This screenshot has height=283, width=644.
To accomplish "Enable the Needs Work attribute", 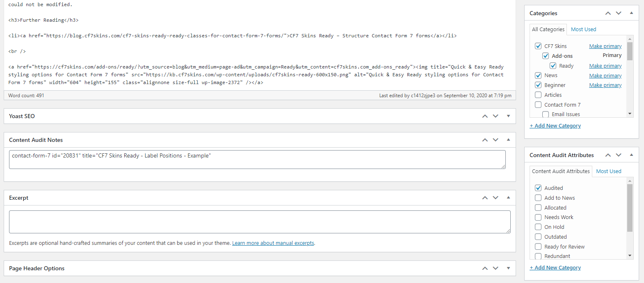I will point(538,217).
